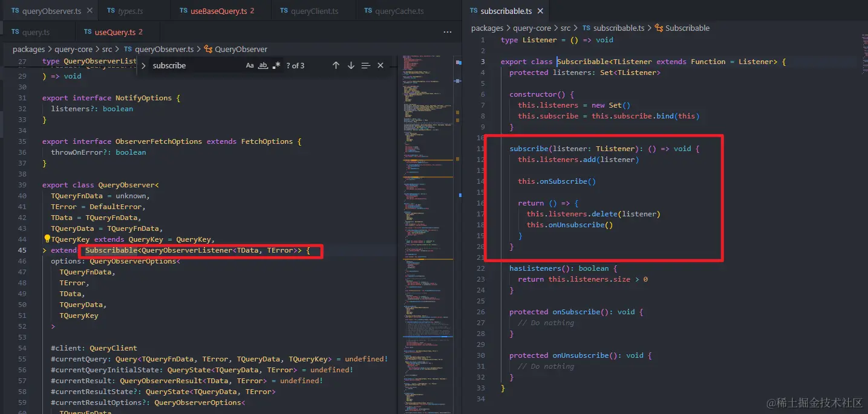The image size is (868, 414).
Task: Click packages breadcrumb in right editor
Action: [488, 28]
